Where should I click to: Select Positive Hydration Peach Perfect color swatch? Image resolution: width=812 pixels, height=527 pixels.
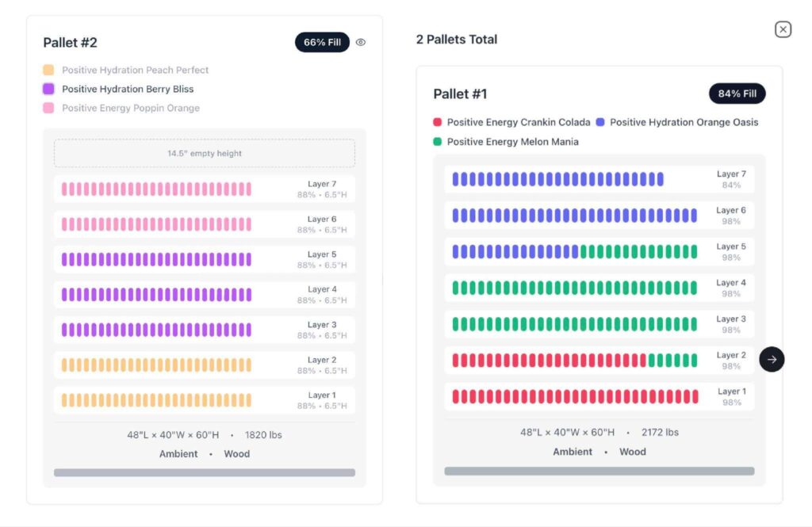[x=49, y=70]
